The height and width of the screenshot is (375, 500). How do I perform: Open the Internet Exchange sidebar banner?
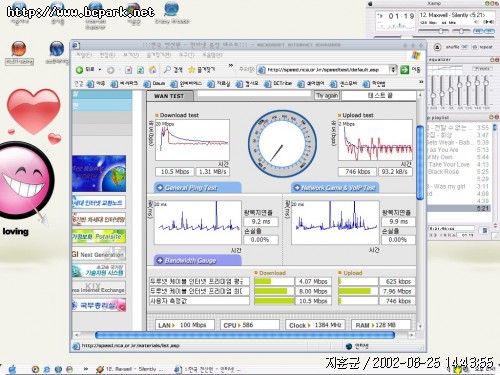coord(99,287)
